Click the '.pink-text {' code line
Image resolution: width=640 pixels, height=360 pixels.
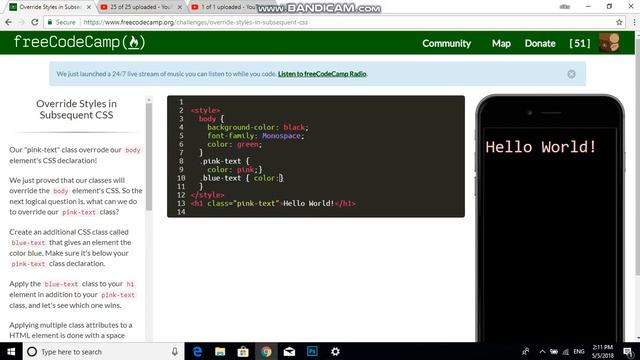tap(224, 161)
